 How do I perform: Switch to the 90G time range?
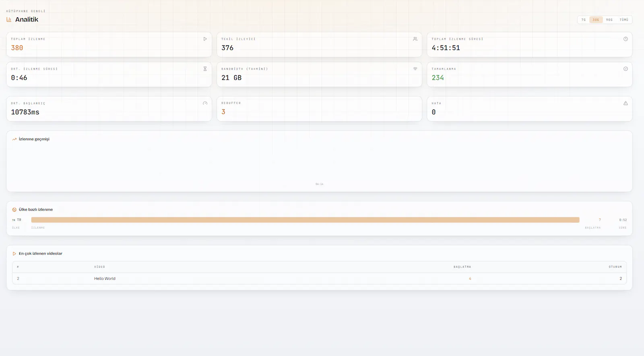point(609,20)
